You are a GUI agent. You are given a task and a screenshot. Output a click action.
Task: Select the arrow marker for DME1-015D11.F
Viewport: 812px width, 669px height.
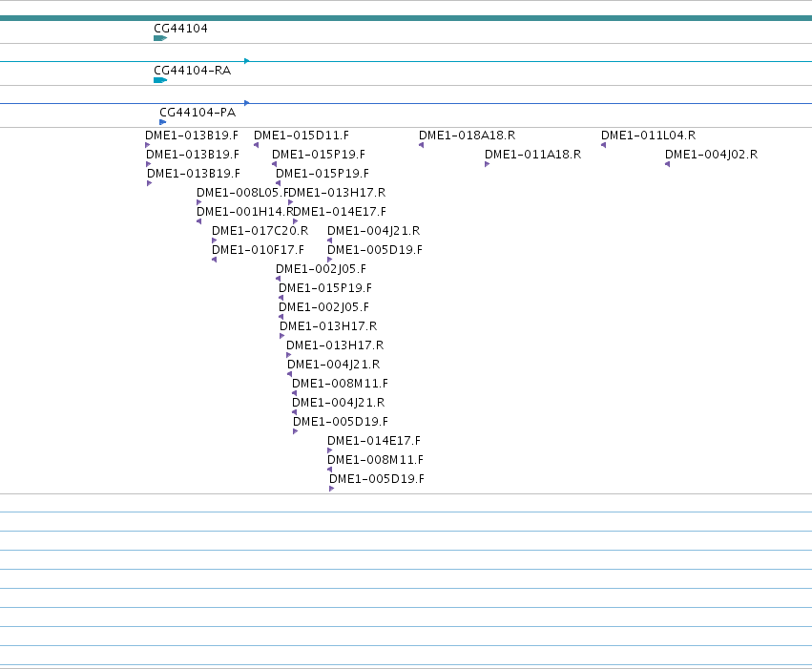(256, 145)
